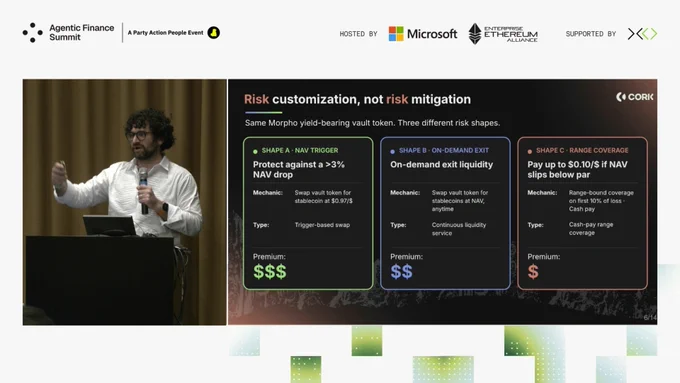The image size is (680, 383).
Task: Click the 'Trigger-based swap' type value
Action: [x=322, y=225]
